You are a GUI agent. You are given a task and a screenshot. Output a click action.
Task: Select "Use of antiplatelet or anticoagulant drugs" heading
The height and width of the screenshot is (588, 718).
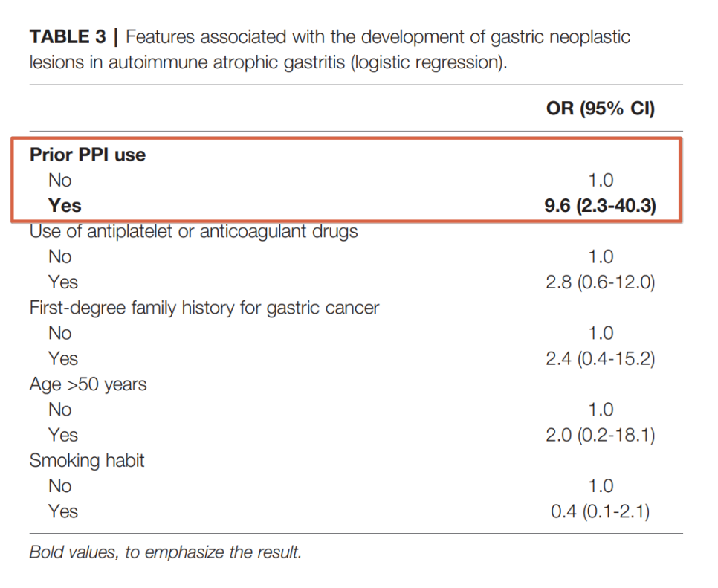tap(193, 231)
